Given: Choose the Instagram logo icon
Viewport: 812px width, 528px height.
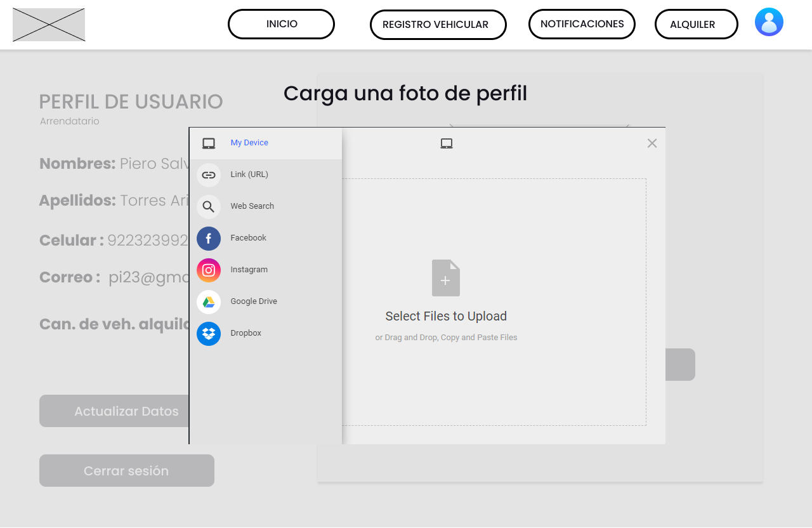Looking at the screenshot, I should pyautogui.click(x=209, y=270).
